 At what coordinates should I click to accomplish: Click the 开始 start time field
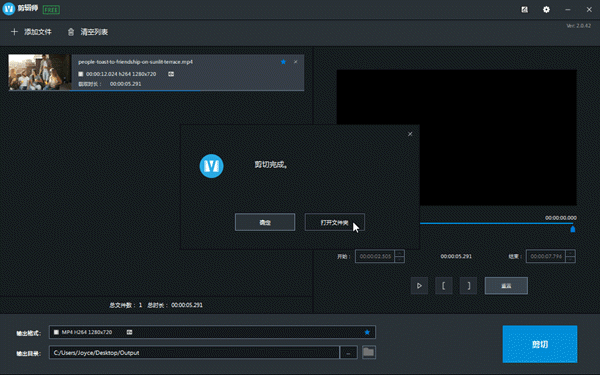pyautogui.click(x=375, y=256)
